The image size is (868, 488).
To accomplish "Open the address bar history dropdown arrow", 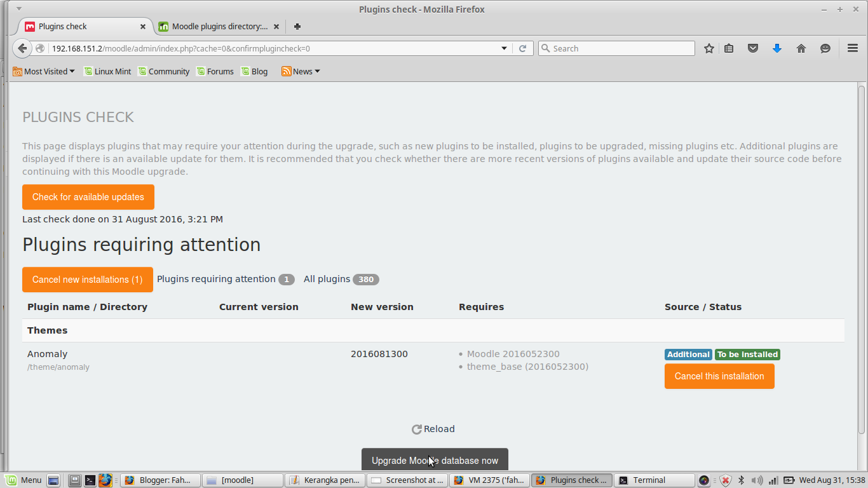I will click(x=505, y=48).
